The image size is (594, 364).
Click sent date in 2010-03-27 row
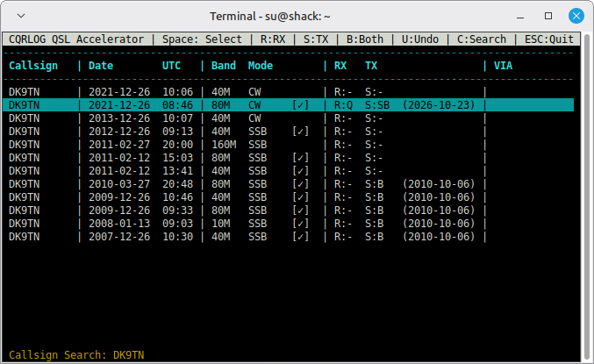[439, 184]
